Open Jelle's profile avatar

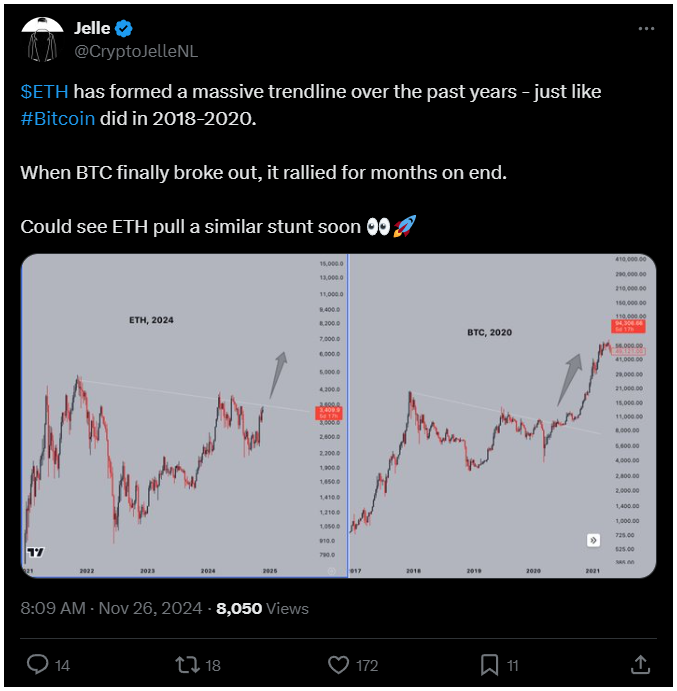point(42,40)
